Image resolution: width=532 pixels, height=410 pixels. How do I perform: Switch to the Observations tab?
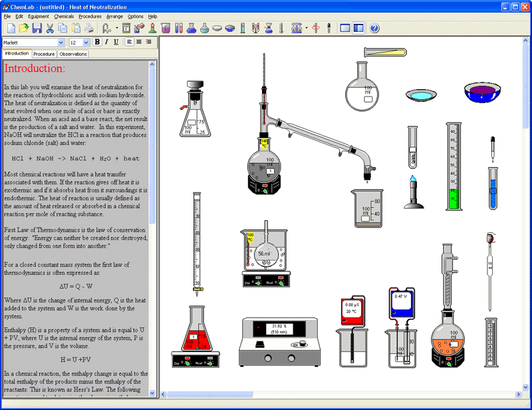(x=72, y=54)
